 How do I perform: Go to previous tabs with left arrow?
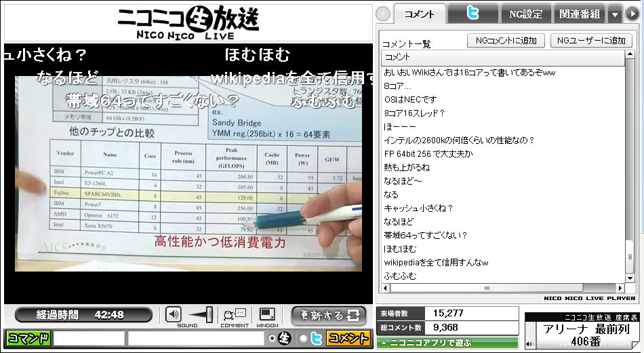(x=383, y=14)
